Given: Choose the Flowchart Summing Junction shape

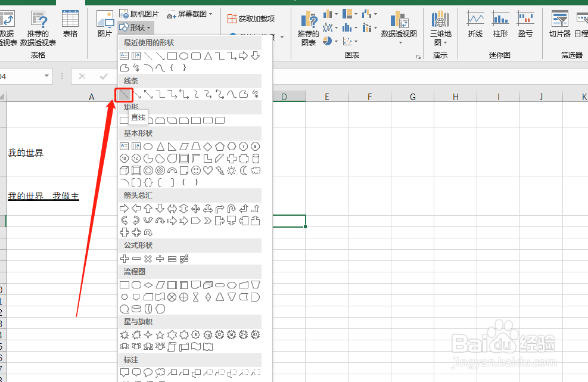Looking at the screenshot, I should pos(172,297).
